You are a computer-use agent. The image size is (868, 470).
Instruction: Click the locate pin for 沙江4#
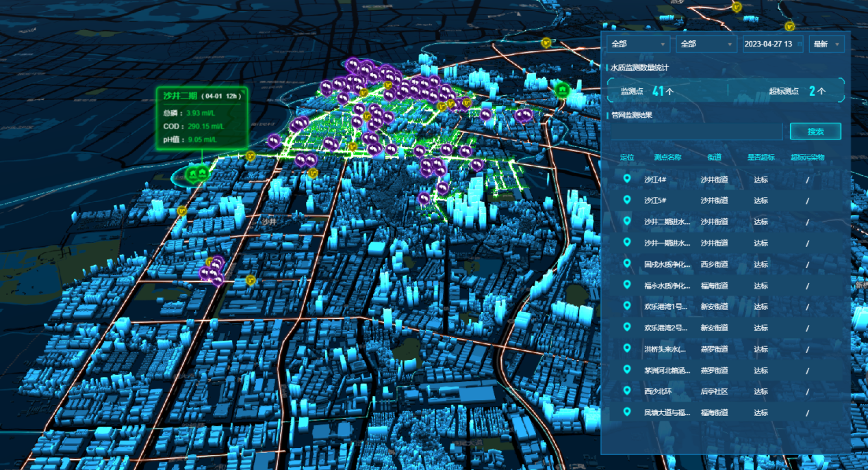626,179
